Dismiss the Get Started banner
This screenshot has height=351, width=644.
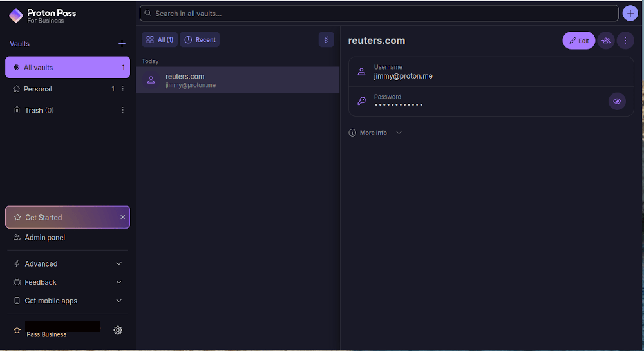(x=122, y=217)
